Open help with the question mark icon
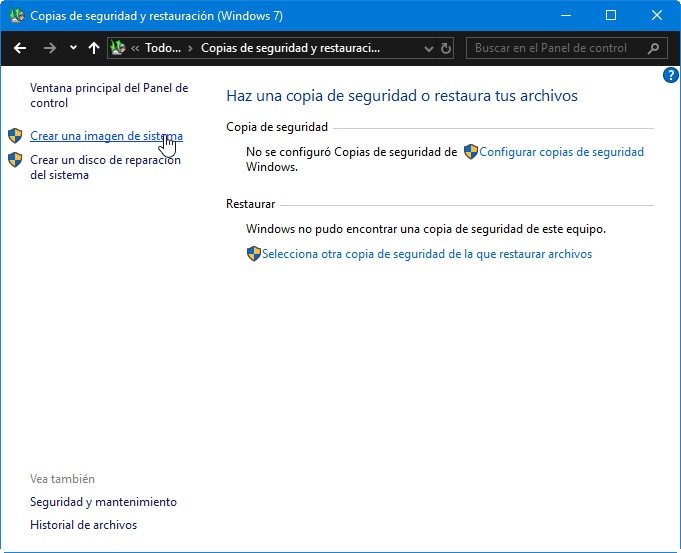 (x=670, y=75)
